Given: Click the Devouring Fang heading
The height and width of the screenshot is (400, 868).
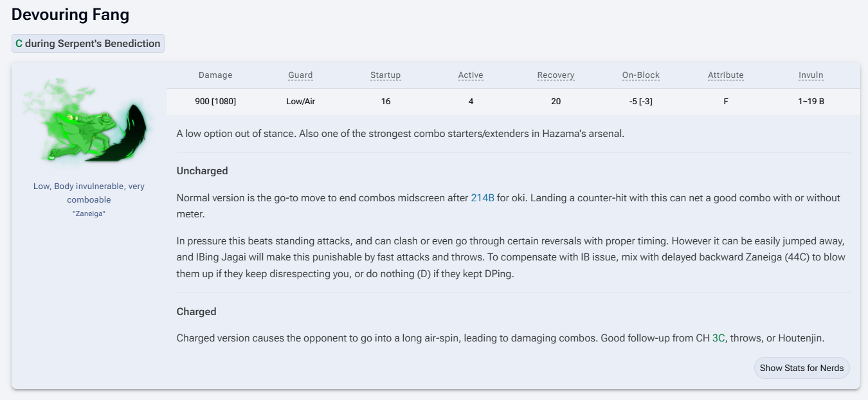Looking at the screenshot, I should pyautogui.click(x=71, y=14).
